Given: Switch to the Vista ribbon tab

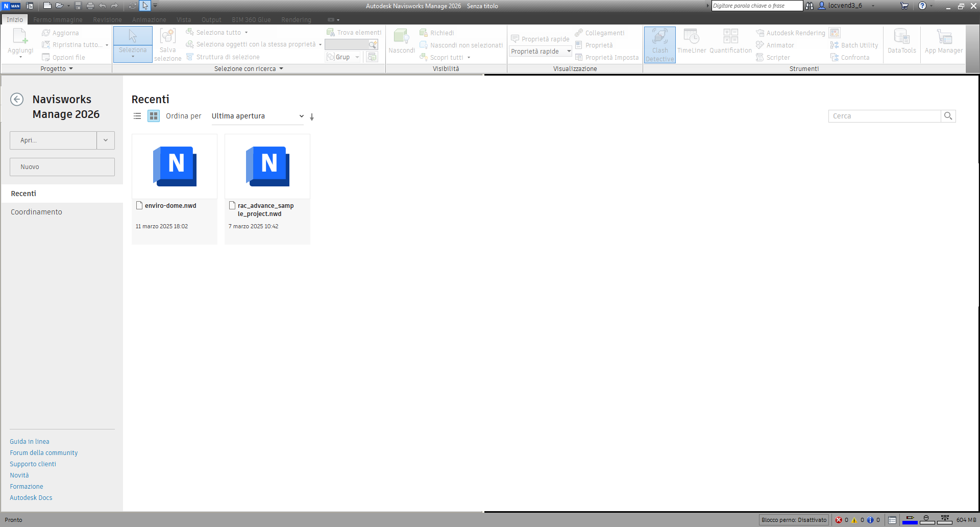Looking at the screenshot, I should 184,19.
